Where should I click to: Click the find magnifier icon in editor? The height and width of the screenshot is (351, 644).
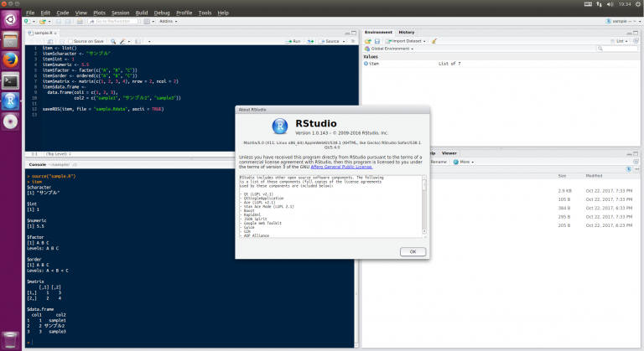pyautogui.click(x=115, y=41)
